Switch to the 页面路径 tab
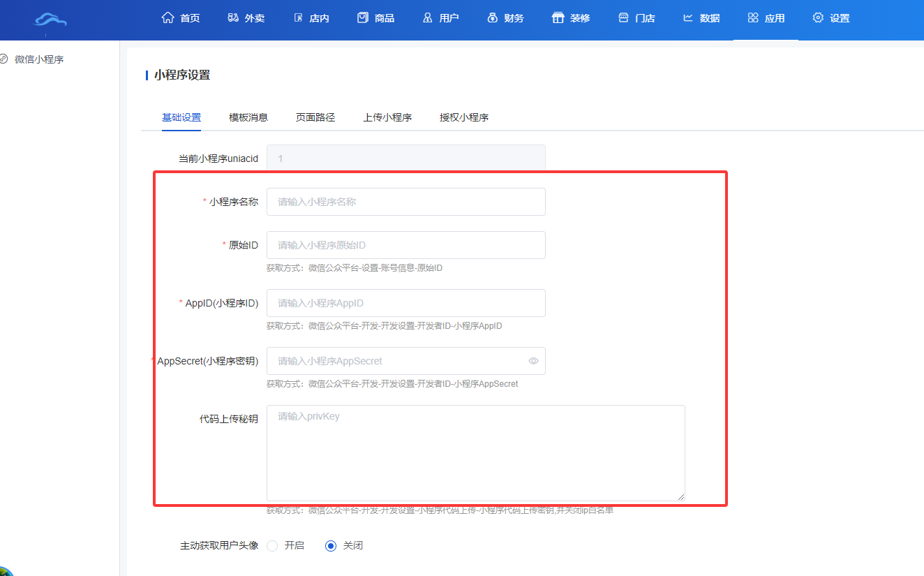This screenshot has width=924, height=576. point(315,117)
